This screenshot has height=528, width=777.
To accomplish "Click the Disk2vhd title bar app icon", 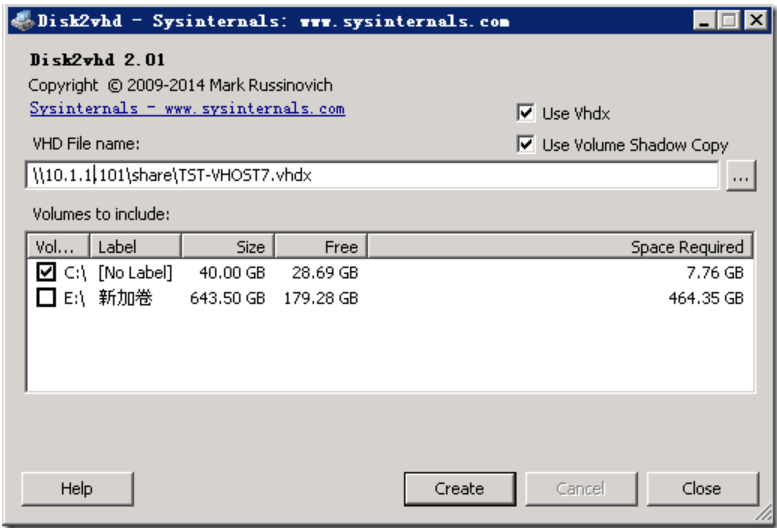I will 22,20.
